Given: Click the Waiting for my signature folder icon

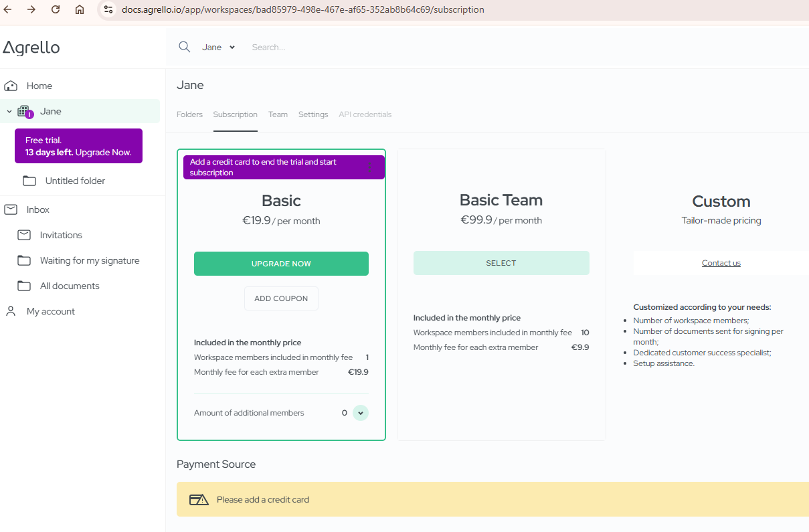Looking at the screenshot, I should pos(24,260).
